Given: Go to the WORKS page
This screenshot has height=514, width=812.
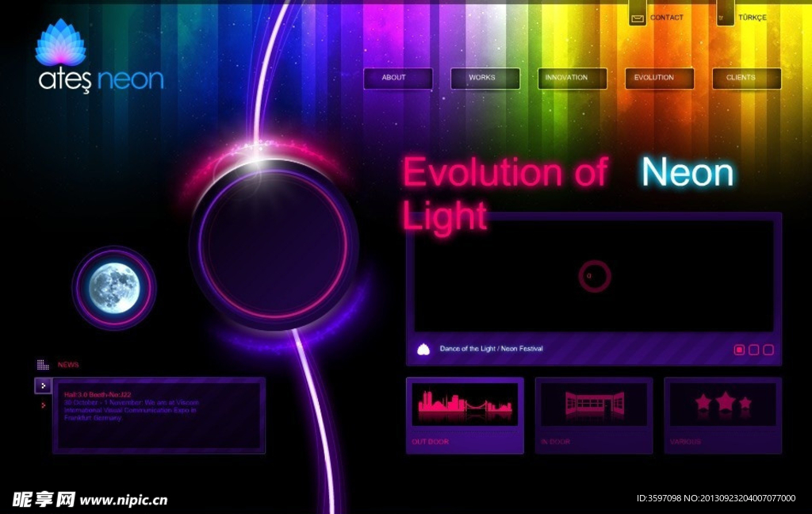Looking at the screenshot, I should click(x=485, y=79).
